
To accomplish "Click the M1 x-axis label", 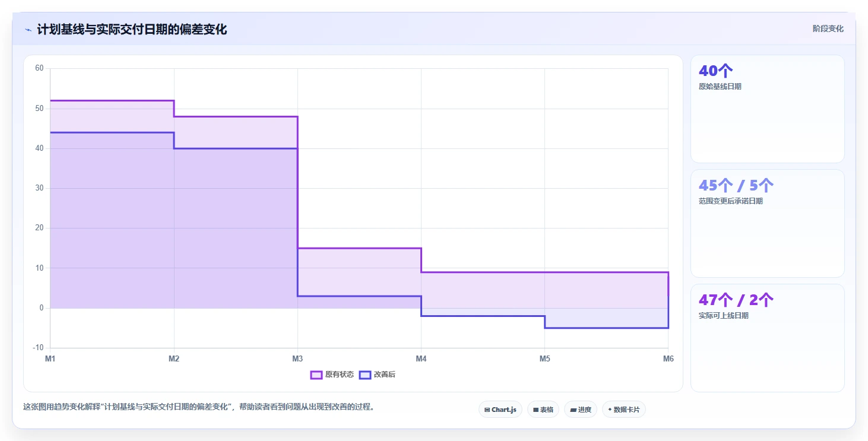I will click(50, 358).
